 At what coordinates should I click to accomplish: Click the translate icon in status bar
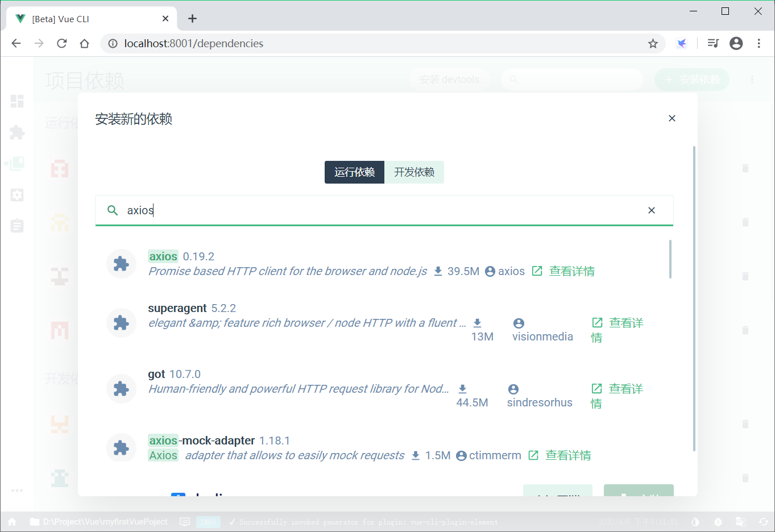740,522
